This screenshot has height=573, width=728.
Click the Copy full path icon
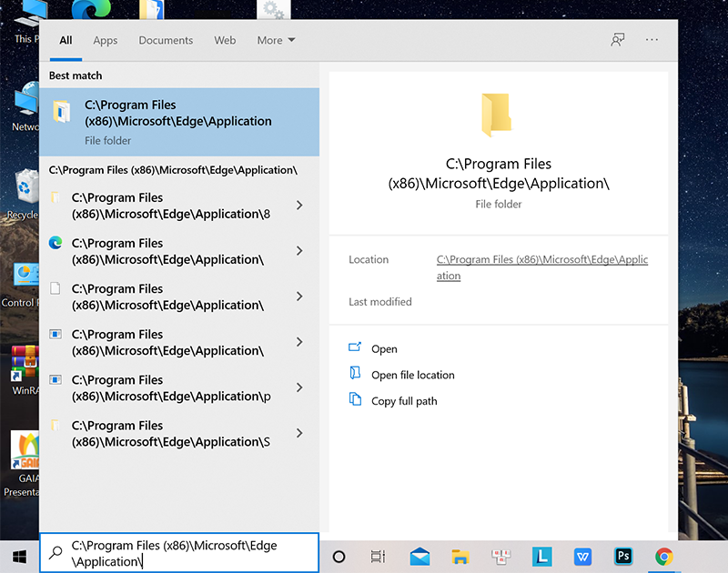point(355,399)
